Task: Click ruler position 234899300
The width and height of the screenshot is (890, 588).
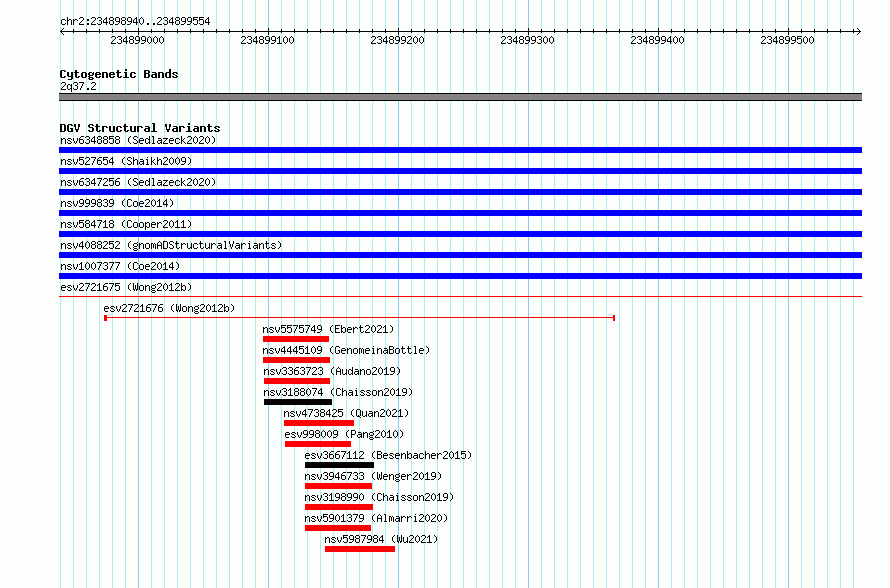Action: click(527, 40)
